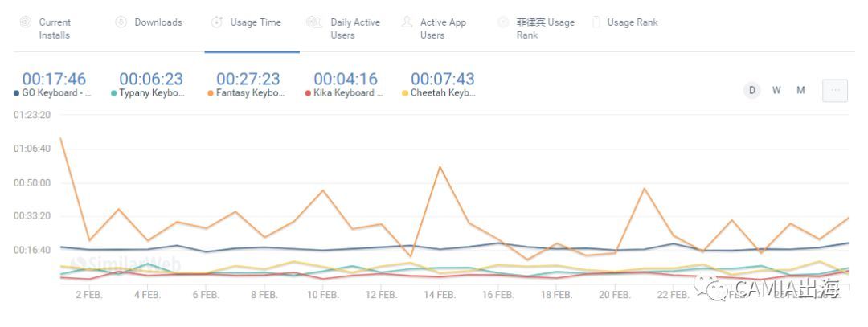
Task: Click the Typany Keyboard legend label
Action: click(152, 93)
